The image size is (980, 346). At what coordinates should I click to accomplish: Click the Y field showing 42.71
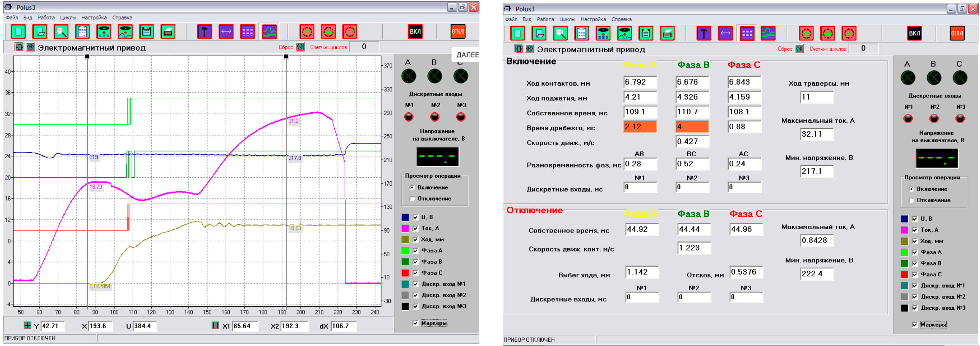point(53,326)
